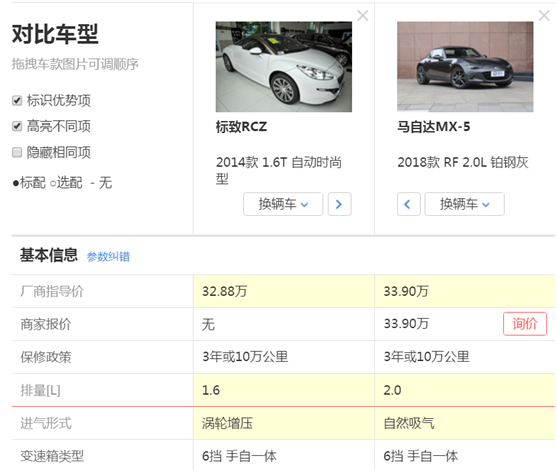Click the 基本信息 section heading
This screenshot has width=557, height=472.
click(x=49, y=255)
